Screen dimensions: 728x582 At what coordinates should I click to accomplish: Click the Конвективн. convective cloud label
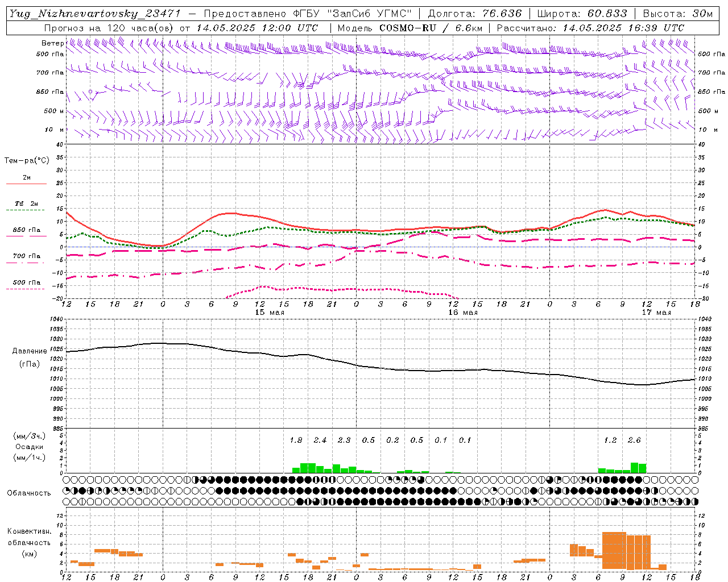[30, 531]
